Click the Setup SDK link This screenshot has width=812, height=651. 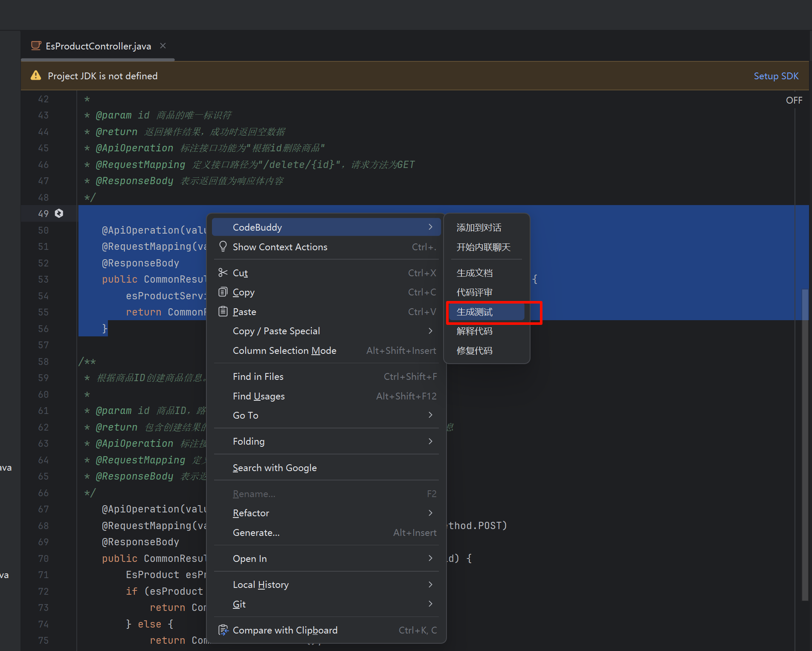click(x=776, y=76)
